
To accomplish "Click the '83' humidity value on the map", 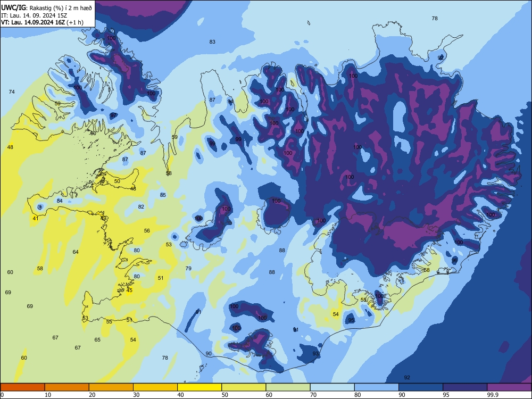I will (x=212, y=41).
